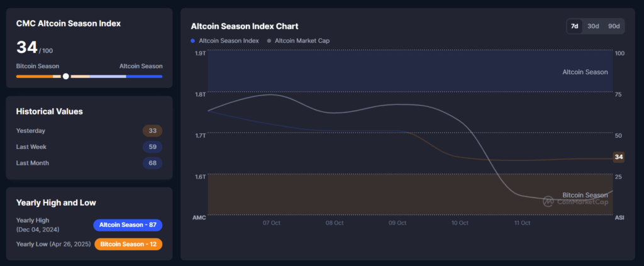The image size is (644, 266).
Task: Click the 07 Oct date on axis
Action: [x=272, y=223]
